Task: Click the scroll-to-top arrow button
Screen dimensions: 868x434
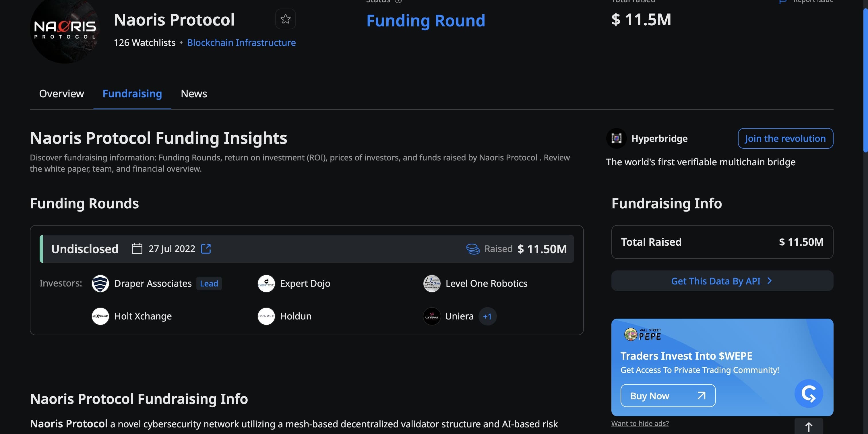Action: (x=809, y=427)
